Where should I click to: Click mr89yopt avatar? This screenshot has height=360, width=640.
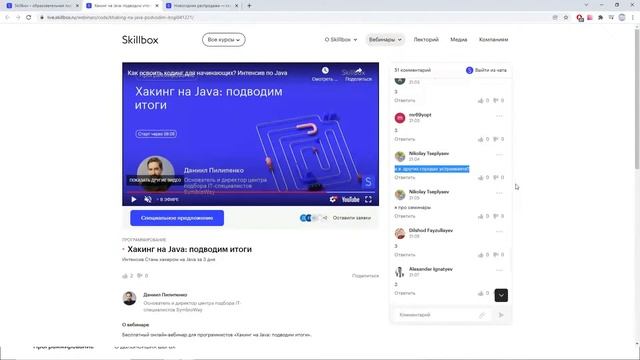pos(400,118)
